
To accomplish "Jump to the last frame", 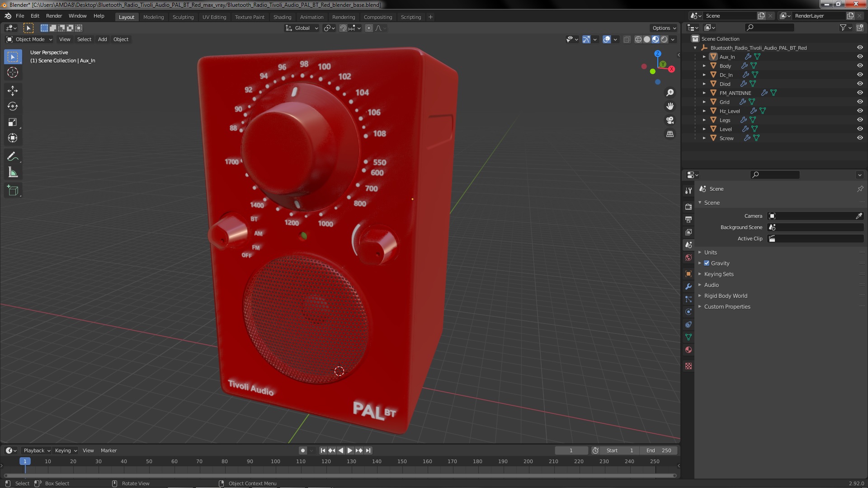I will click(x=368, y=450).
